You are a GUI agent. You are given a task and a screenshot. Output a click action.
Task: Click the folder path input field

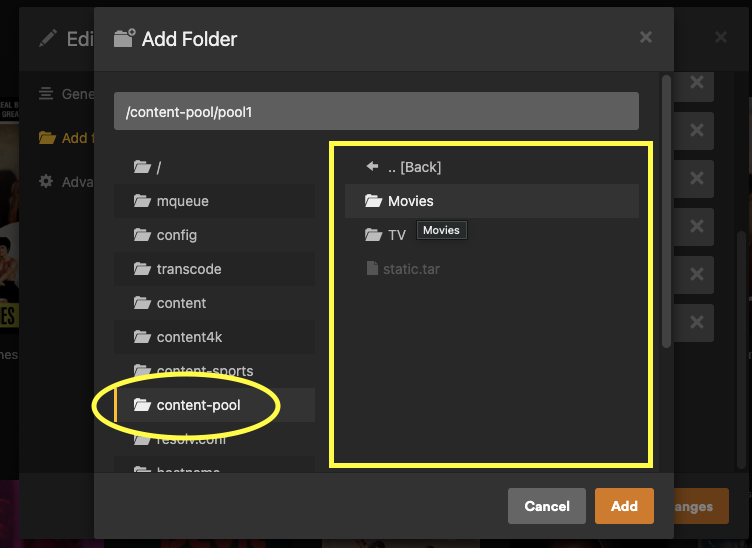(x=376, y=111)
